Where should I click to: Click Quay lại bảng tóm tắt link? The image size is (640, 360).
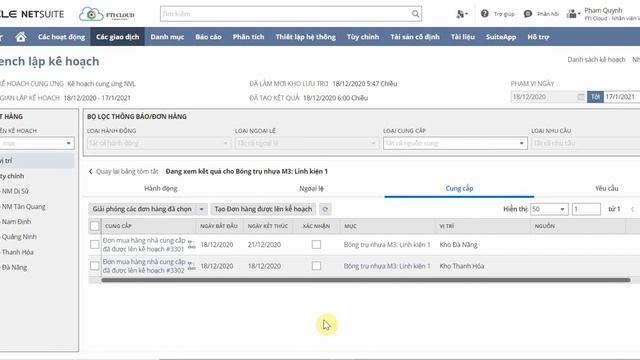[x=127, y=171]
